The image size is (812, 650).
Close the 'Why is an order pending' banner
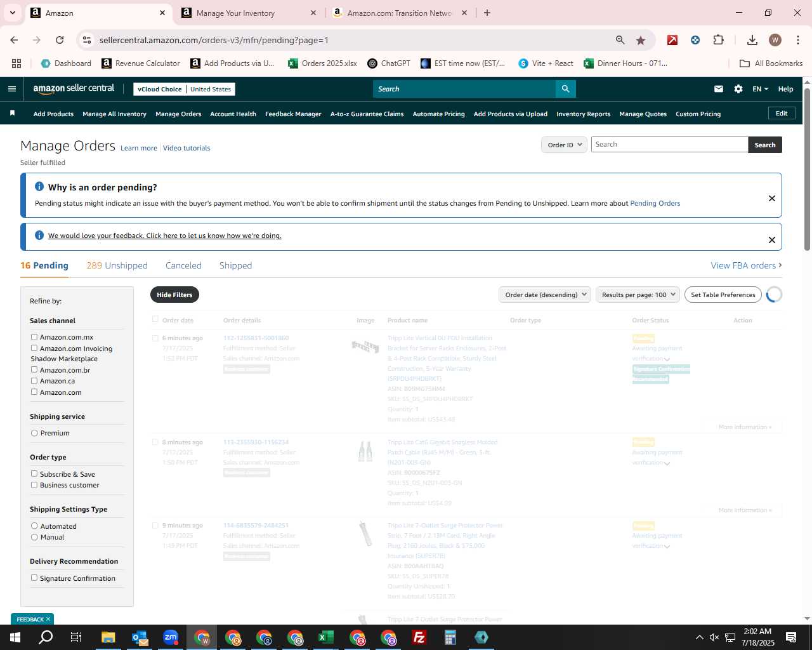pos(772,198)
